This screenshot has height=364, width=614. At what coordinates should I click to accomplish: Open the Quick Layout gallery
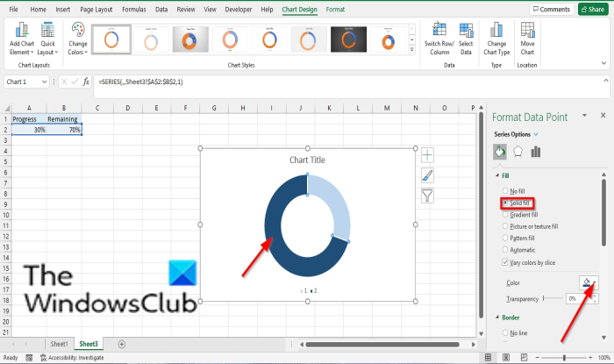(x=47, y=39)
